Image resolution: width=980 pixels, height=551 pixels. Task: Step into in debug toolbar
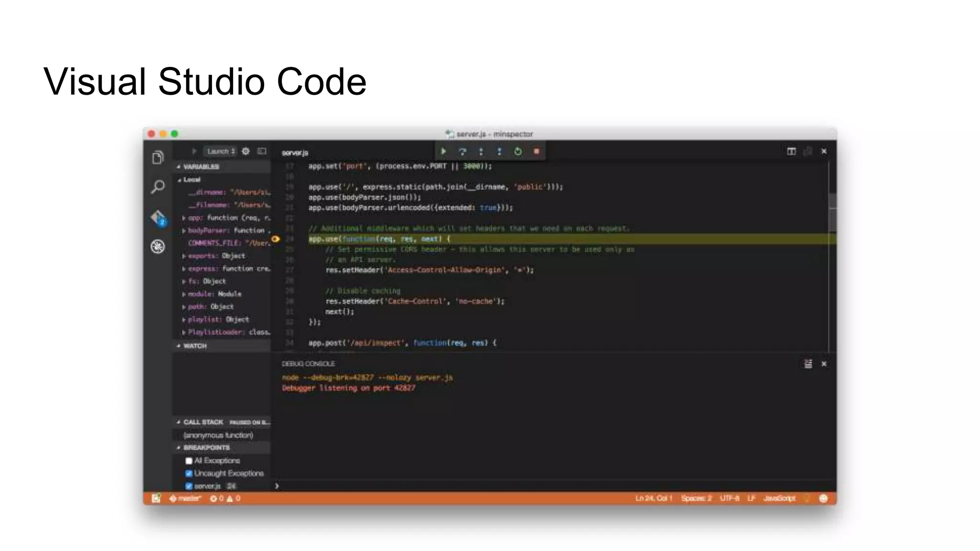[x=481, y=151]
